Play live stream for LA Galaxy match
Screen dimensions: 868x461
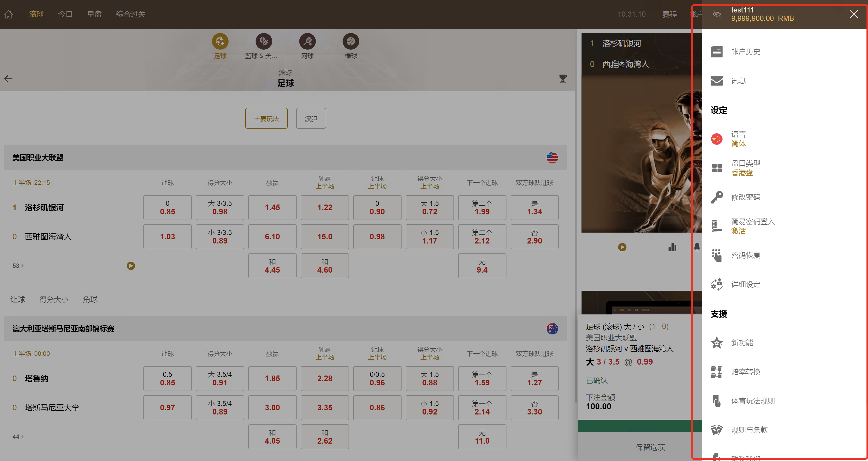pyautogui.click(x=131, y=266)
